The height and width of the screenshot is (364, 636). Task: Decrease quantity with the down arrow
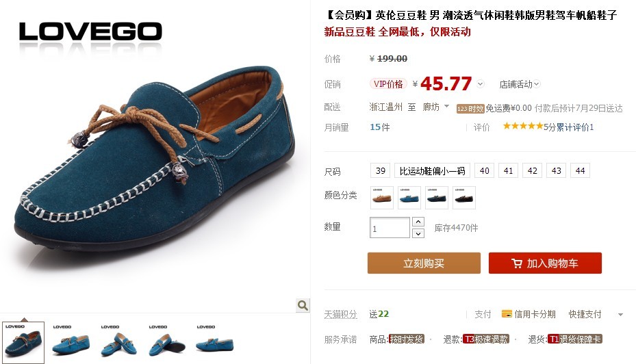click(x=418, y=233)
